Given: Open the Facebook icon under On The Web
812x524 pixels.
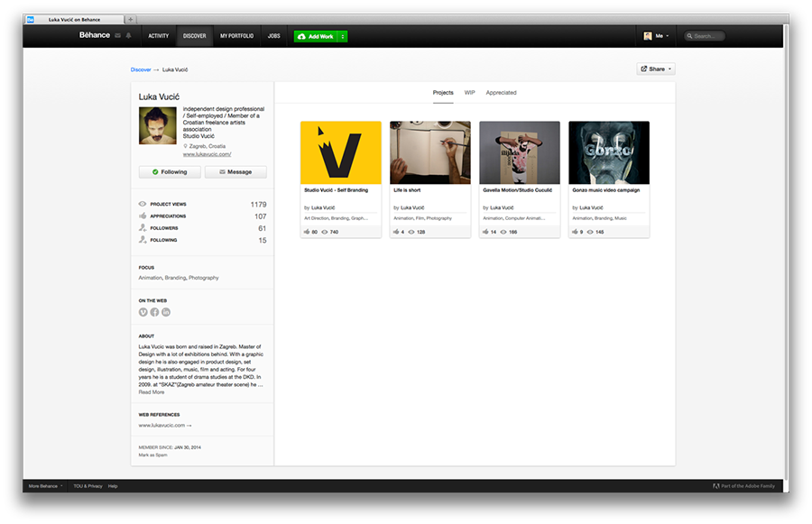Looking at the screenshot, I should point(154,312).
